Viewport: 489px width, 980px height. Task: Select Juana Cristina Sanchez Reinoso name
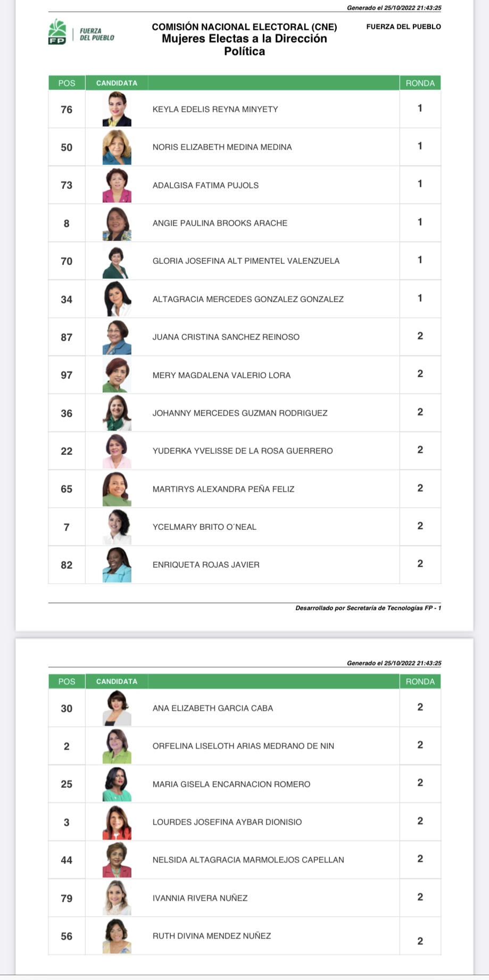click(x=226, y=337)
